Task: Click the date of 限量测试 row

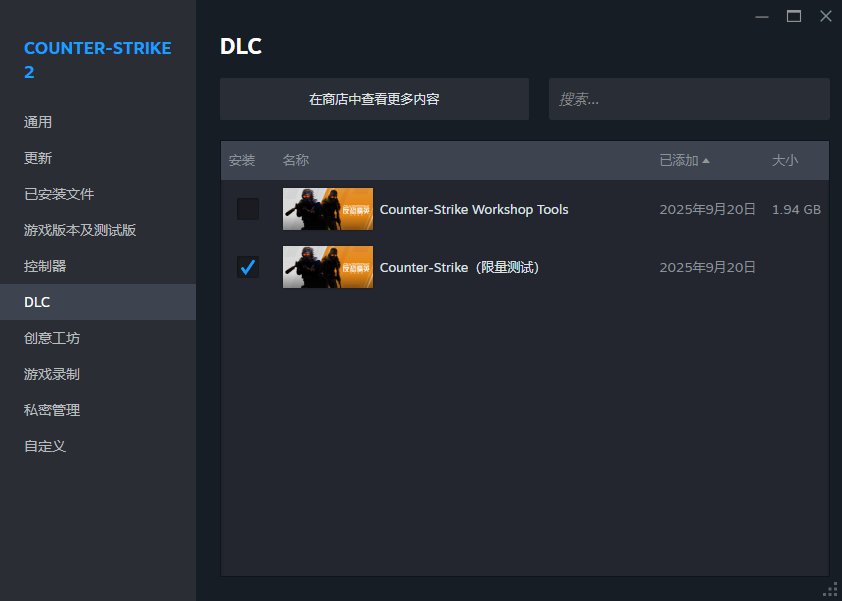Action: [x=707, y=267]
